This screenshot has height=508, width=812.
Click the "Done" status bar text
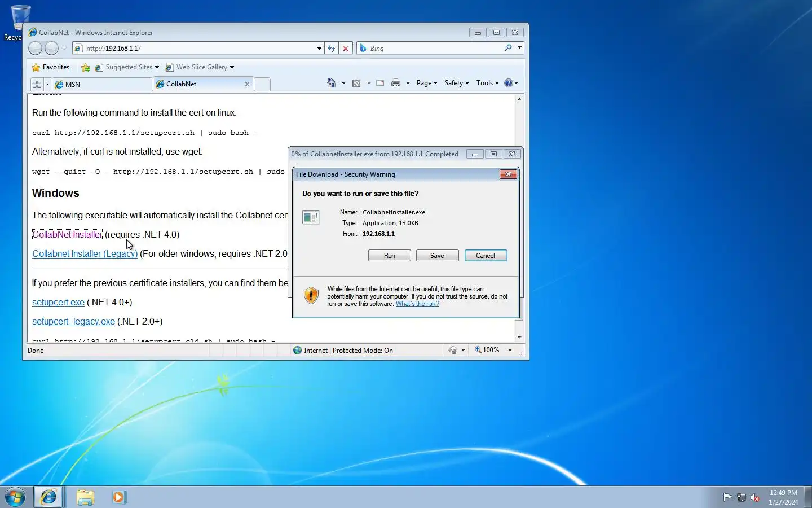tap(36, 351)
